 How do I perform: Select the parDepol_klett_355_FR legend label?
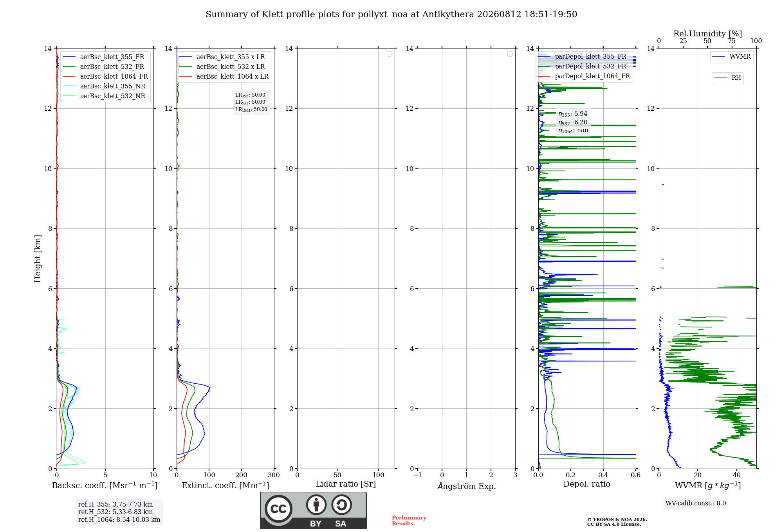(590, 57)
